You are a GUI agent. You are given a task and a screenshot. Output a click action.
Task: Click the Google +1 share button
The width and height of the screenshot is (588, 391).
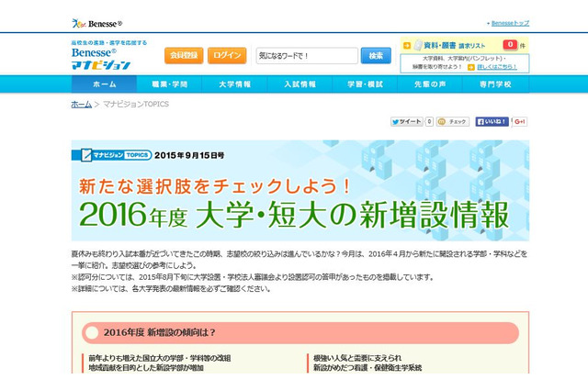pos(520,122)
